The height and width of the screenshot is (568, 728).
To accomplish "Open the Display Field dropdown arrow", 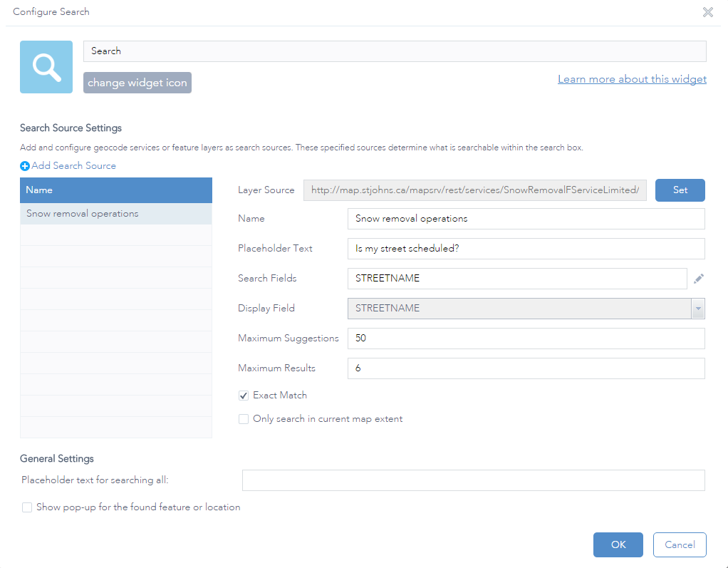I will click(x=698, y=309).
